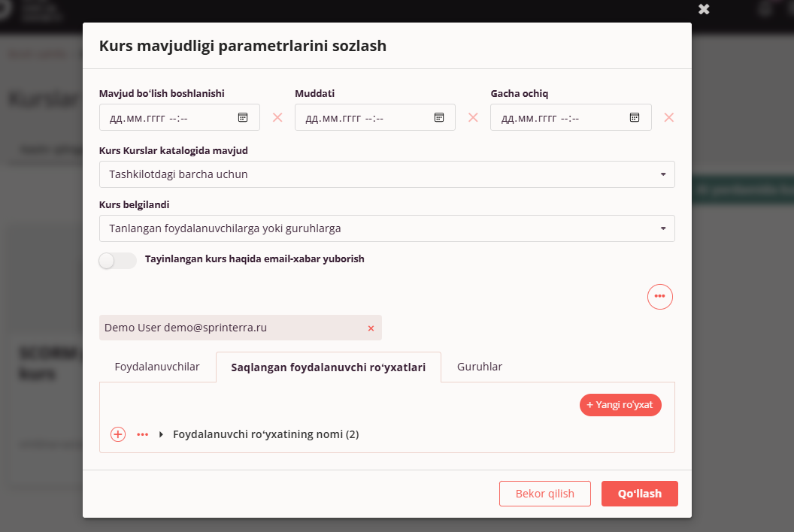Clear the Muddati date value
The width and height of the screenshot is (794, 532).
473,117
